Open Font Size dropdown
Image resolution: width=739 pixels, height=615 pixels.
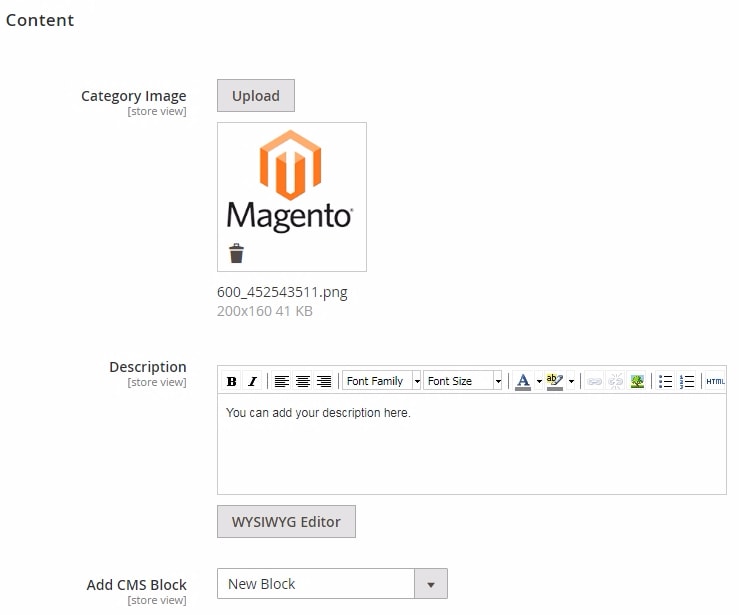(x=462, y=381)
